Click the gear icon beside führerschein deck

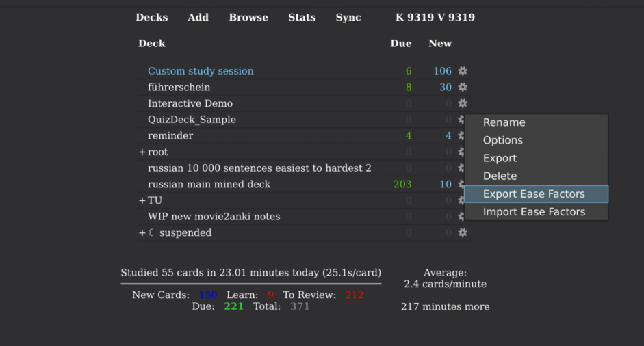pos(463,88)
